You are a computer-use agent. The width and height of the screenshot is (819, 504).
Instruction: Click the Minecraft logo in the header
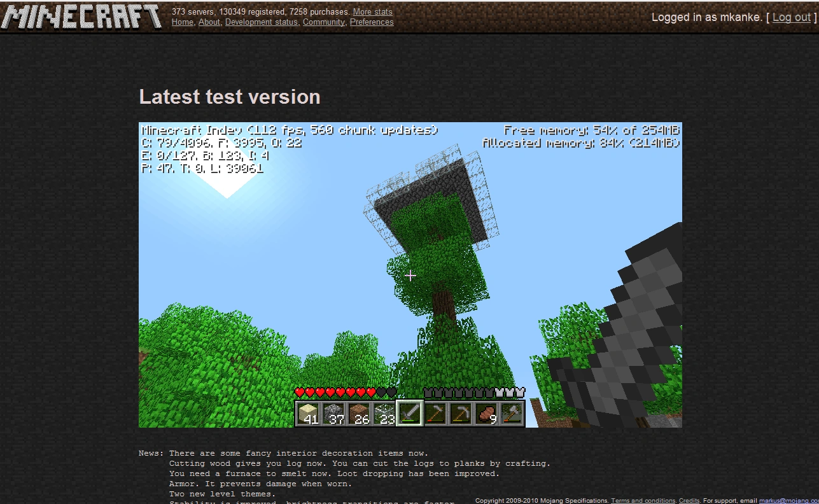click(x=81, y=17)
